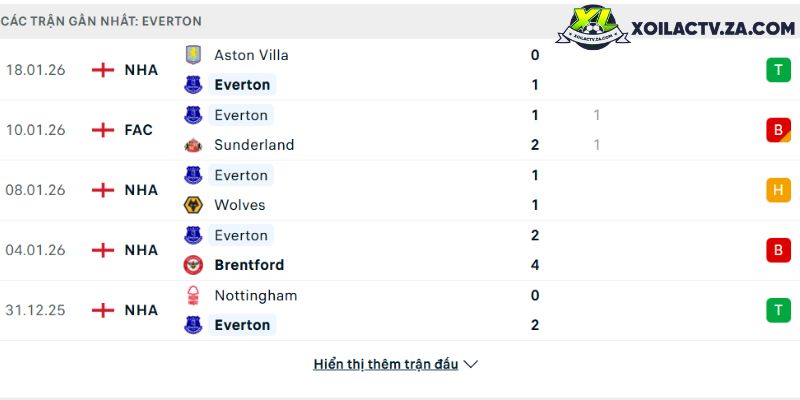Select the Brentford team name
This screenshot has height=400, width=800.
pos(249,265)
